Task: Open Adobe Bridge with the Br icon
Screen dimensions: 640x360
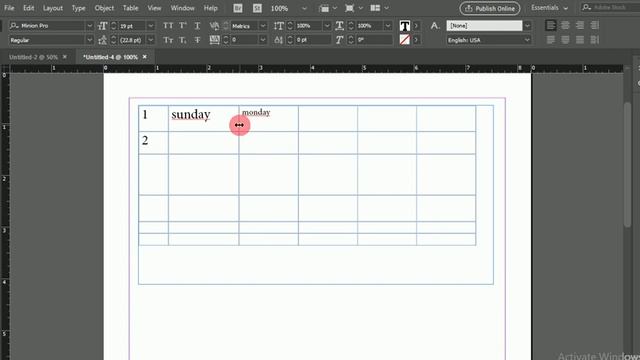Action: point(238,8)
